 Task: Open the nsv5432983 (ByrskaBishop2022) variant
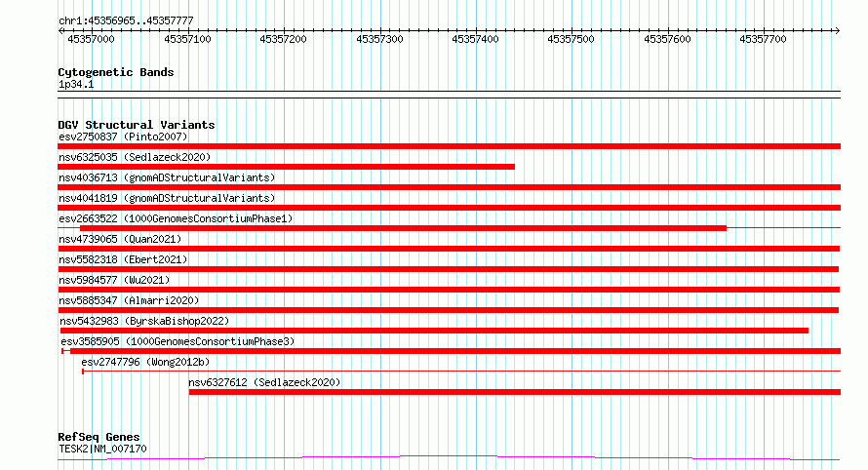click(144, 321)
